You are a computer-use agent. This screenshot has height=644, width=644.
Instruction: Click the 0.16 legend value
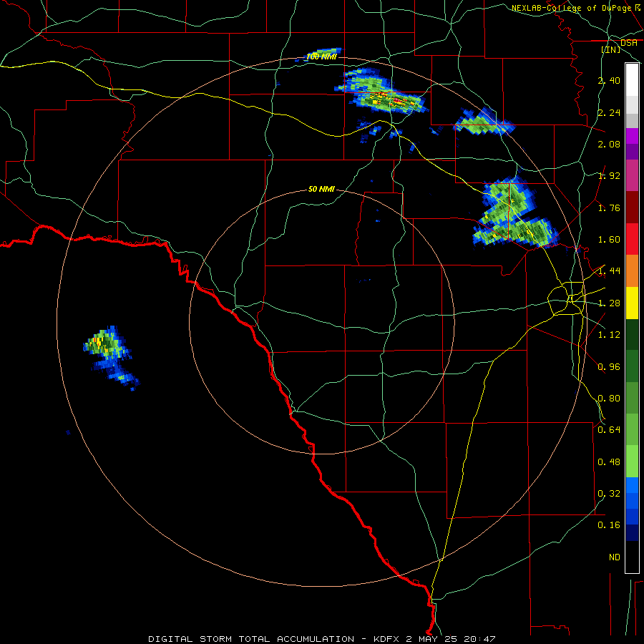[609, 525]
